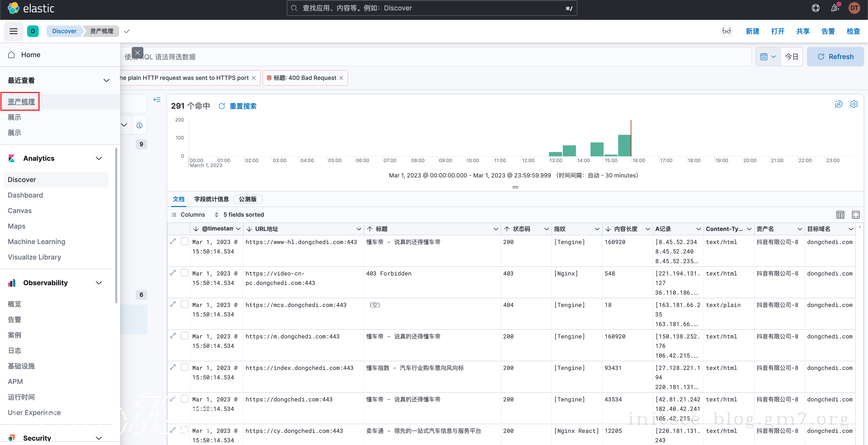Image resolution: width=868 pixels, height=445 pixels.
Task: Select checkbox for www-hl.dongchedi.com row
Action: click(184, 242)
